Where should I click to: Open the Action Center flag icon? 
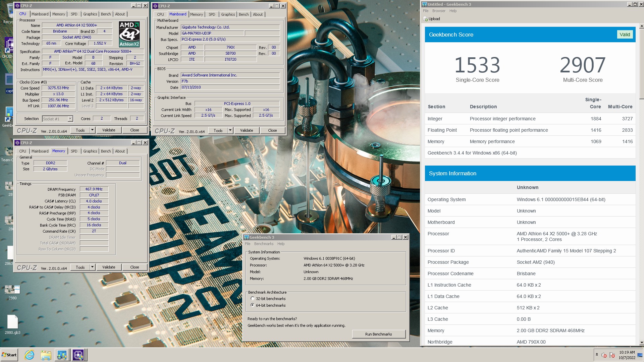point(612,355)
